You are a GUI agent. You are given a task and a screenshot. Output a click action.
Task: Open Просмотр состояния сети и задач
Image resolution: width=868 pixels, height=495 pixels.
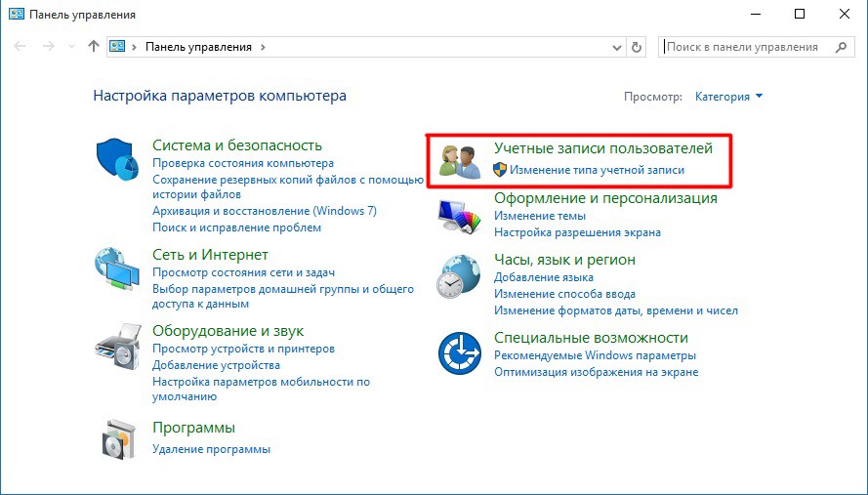click(243, 272)
